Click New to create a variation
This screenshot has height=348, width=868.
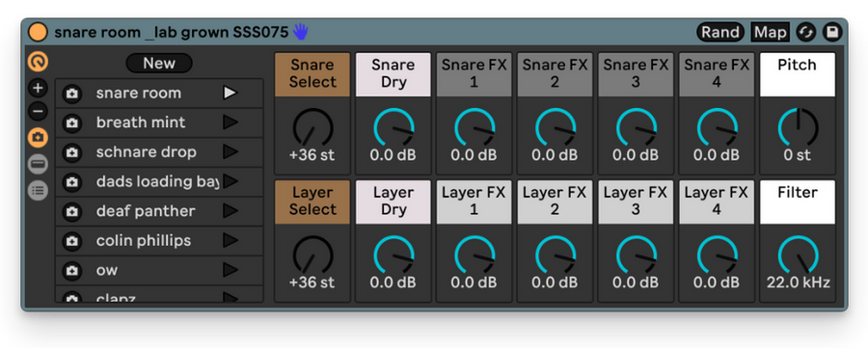159,63
